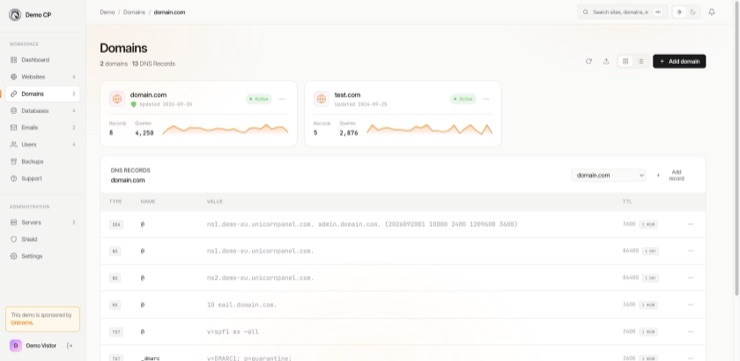This screenshot has width=740, height=361.
Task: Click the Add domain button
Action: [679, 61]
